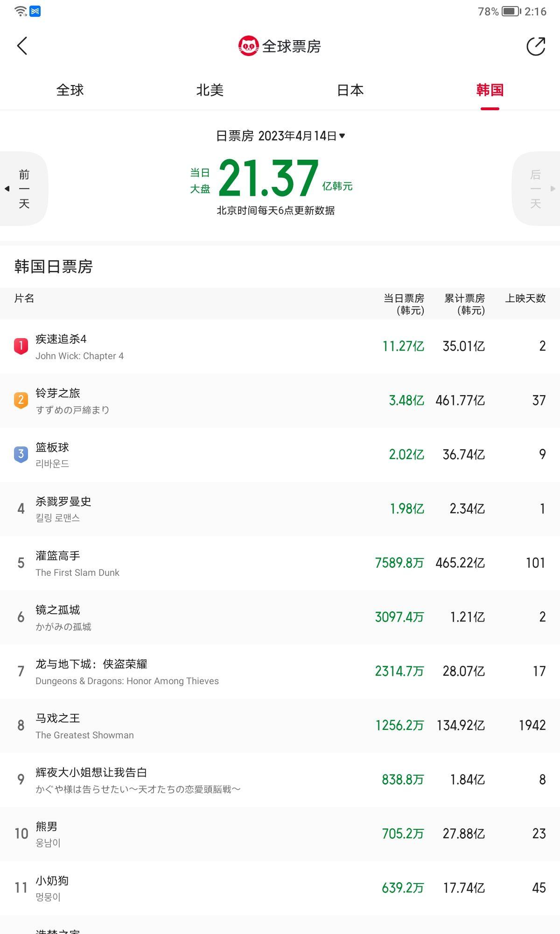Tap the Maoyan cat logo
The image size is (560, 934).
pyautogui.click(x=248, y=46)
